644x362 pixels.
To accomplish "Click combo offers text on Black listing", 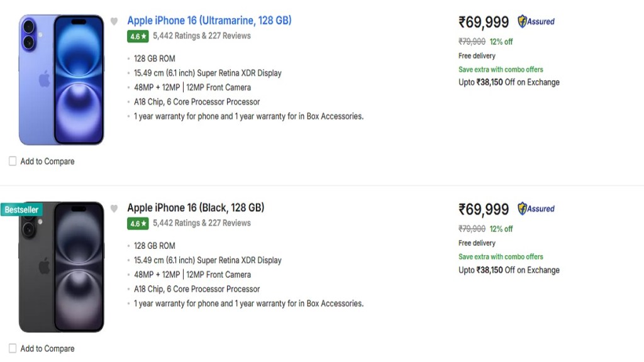I will [x=501, y=256].
